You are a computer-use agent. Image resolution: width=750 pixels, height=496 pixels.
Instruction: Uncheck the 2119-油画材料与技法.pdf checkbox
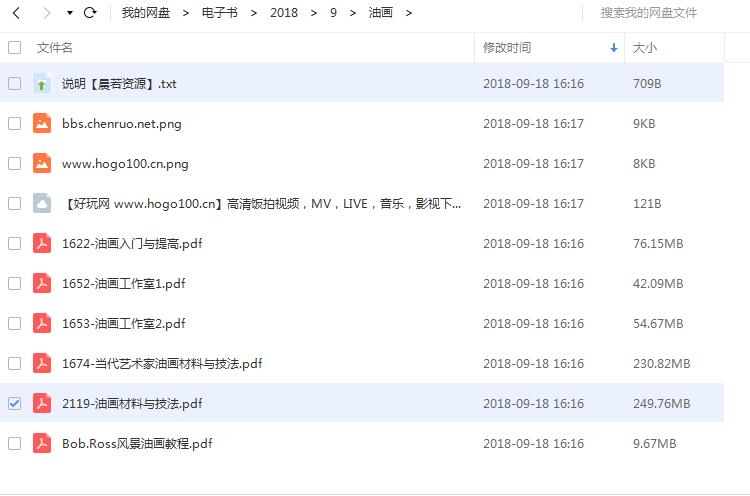14,403
